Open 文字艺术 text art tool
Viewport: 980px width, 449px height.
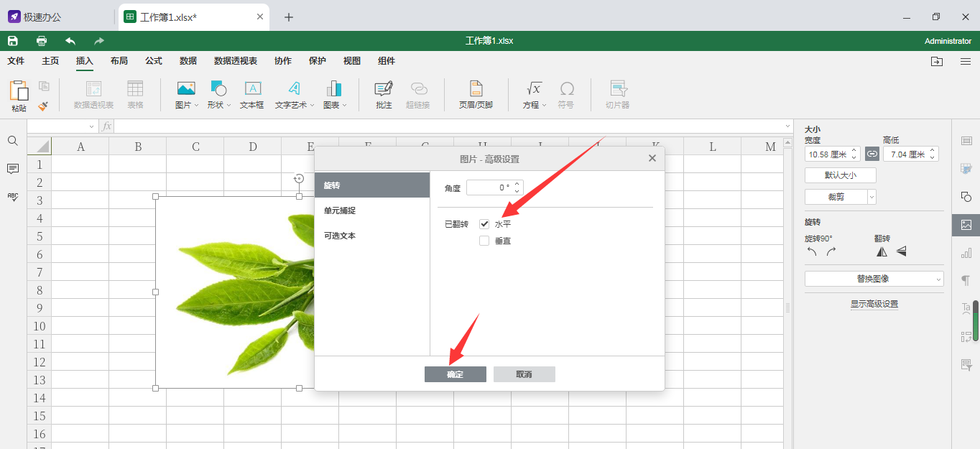click(293, 88)
